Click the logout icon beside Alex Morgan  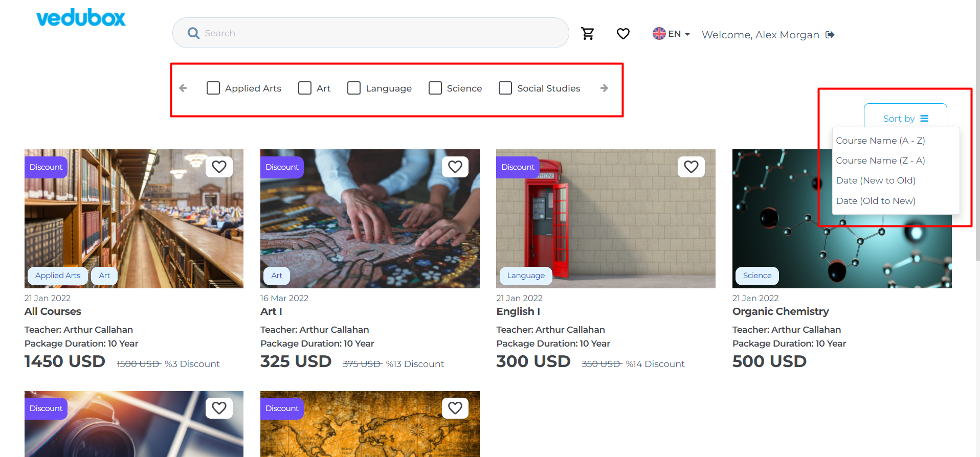830,35
